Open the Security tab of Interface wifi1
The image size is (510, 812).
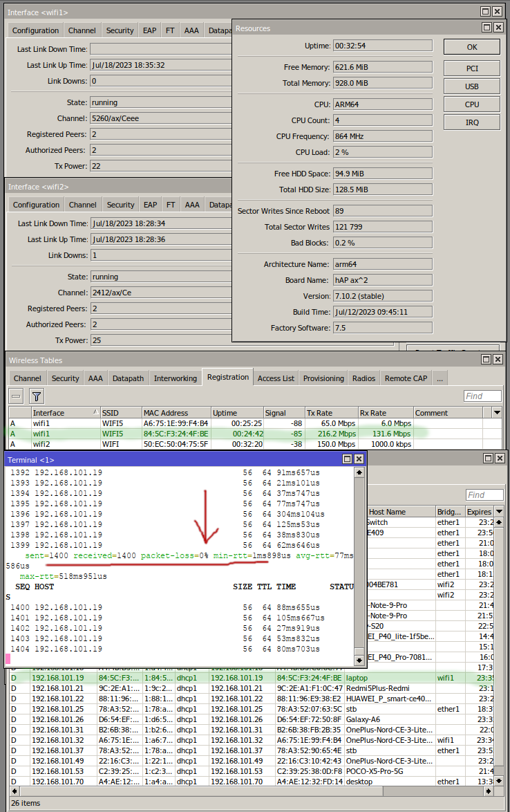(120, 30)
